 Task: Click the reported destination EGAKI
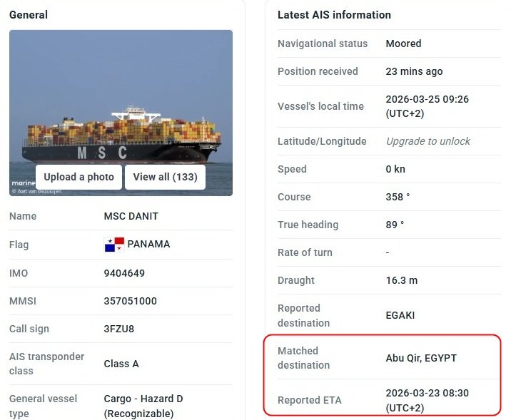pyautogui.click(x=400, y=315)
